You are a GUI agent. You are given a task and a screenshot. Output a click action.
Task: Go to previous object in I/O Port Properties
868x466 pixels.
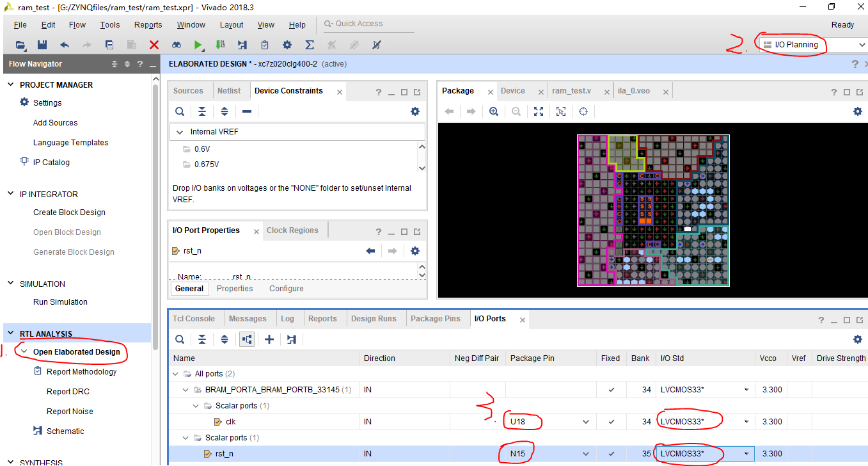(370, 251)
